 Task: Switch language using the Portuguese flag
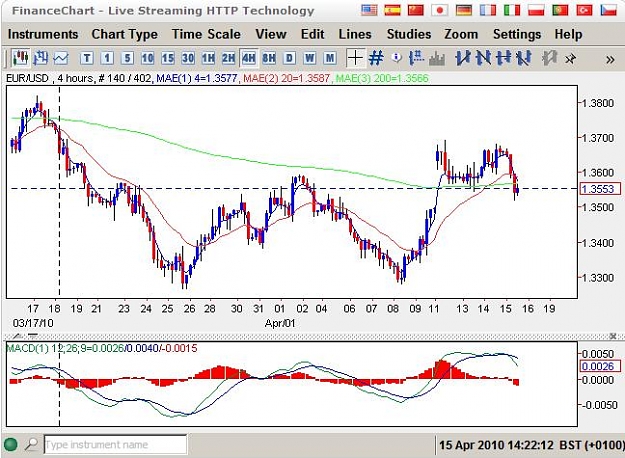tap(560, 10)
